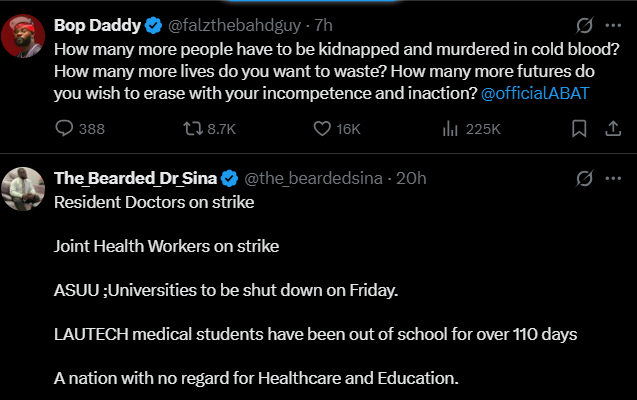
Task: Share Bop Daddy's tweet
Action: pyautogui.click(x=612, y=128)
